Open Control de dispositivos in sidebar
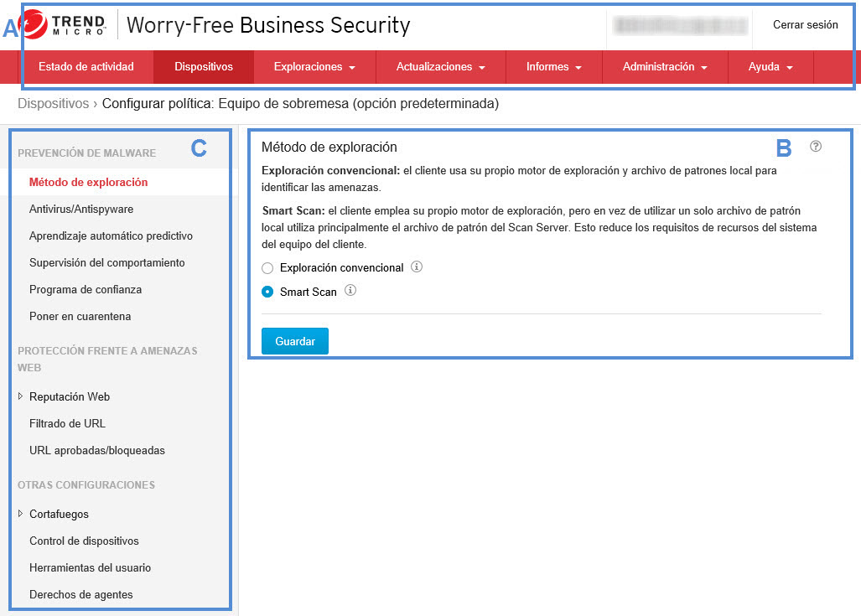861x616 pixels. tap(84, 541)
